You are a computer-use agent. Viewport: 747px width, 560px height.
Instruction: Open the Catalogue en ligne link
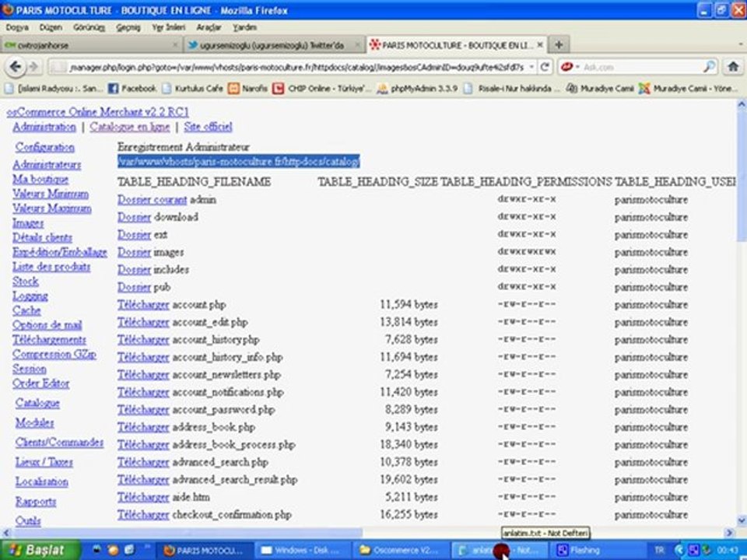coord(130,127)
